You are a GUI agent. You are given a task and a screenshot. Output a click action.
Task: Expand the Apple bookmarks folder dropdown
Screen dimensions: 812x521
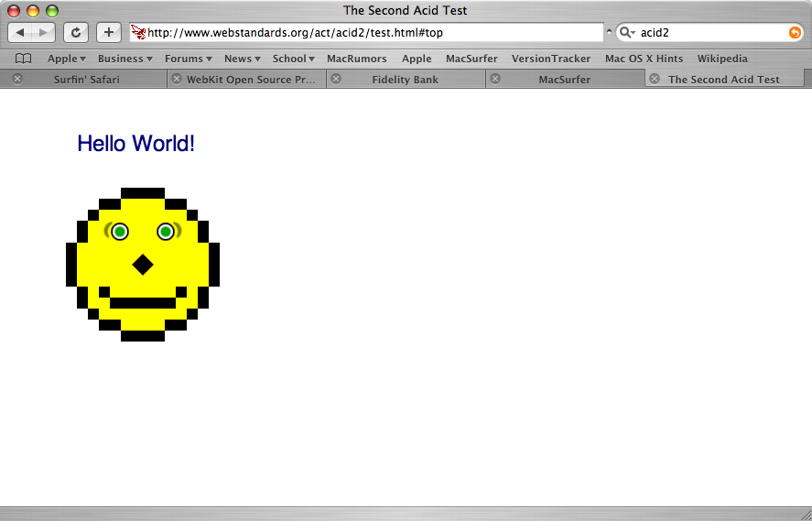[66, 59]
